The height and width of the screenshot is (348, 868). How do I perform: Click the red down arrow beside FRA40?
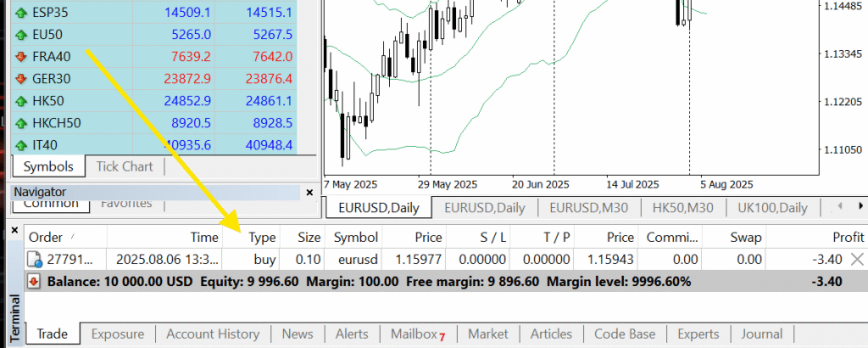point(20,57)
